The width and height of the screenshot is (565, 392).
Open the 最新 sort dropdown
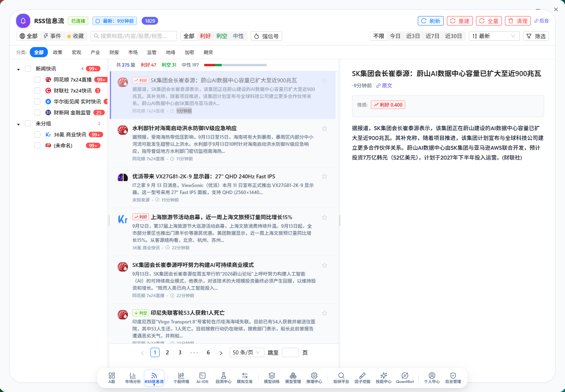click(494, 36)
